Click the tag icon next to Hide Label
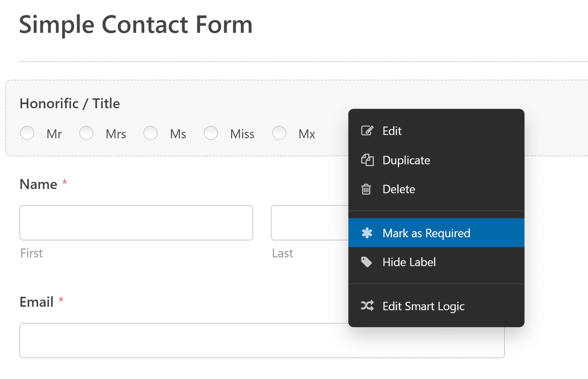The height and width of the screenshot is (379, 588). pos(367,262)
